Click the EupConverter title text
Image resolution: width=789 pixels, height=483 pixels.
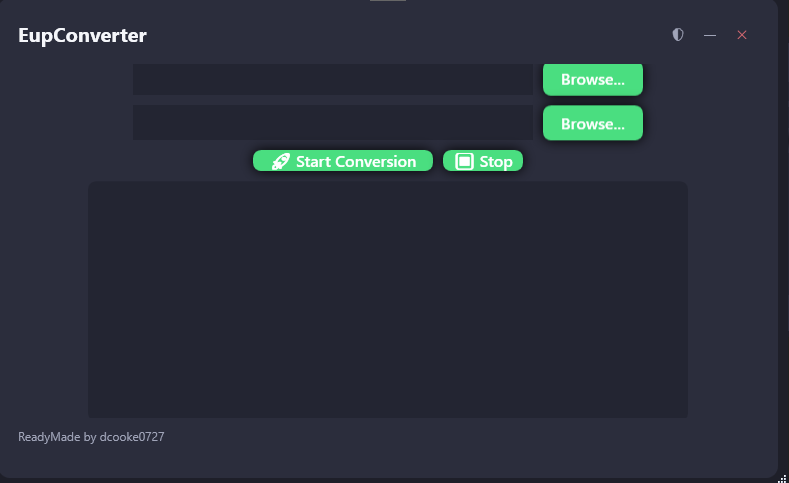[83, 36]
